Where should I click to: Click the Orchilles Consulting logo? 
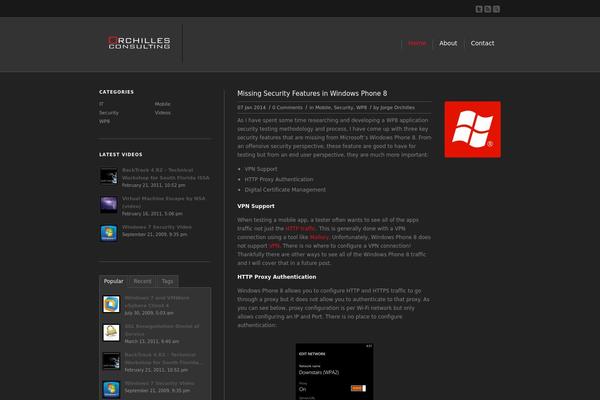139,43
